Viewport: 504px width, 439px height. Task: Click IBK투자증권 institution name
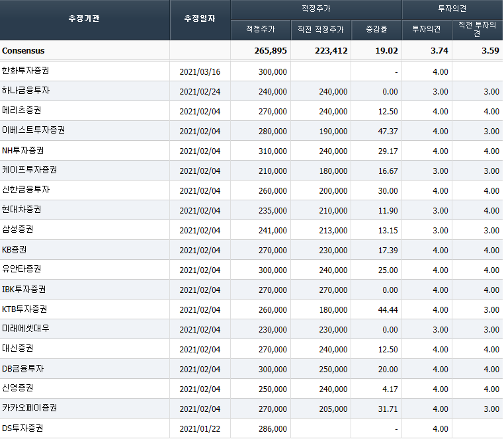[x=24, y=290]
